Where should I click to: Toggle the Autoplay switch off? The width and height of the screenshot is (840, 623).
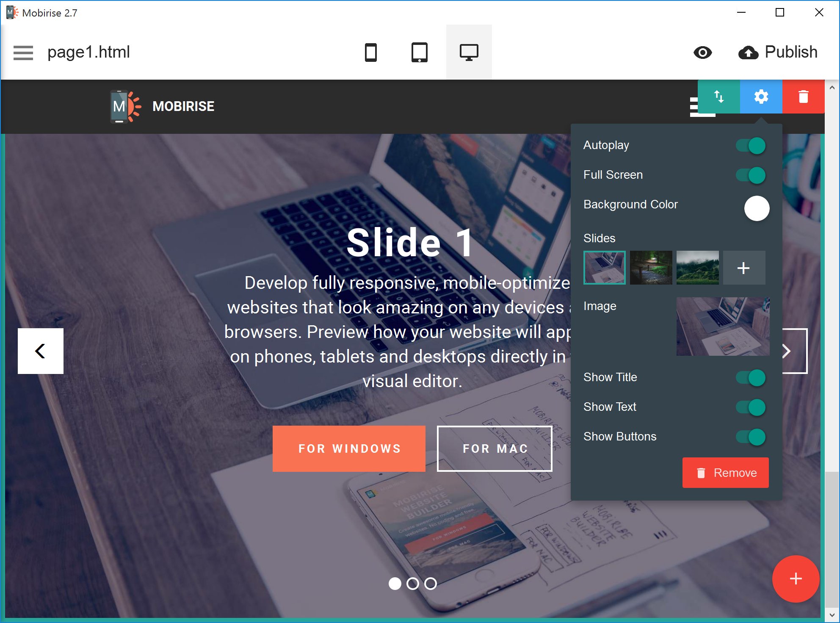(751, 145)
